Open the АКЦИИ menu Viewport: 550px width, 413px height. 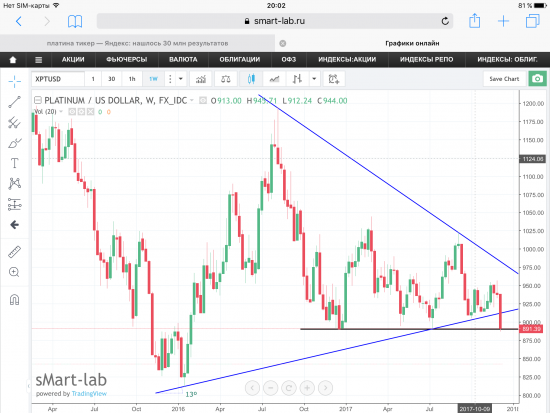[73, 60]
